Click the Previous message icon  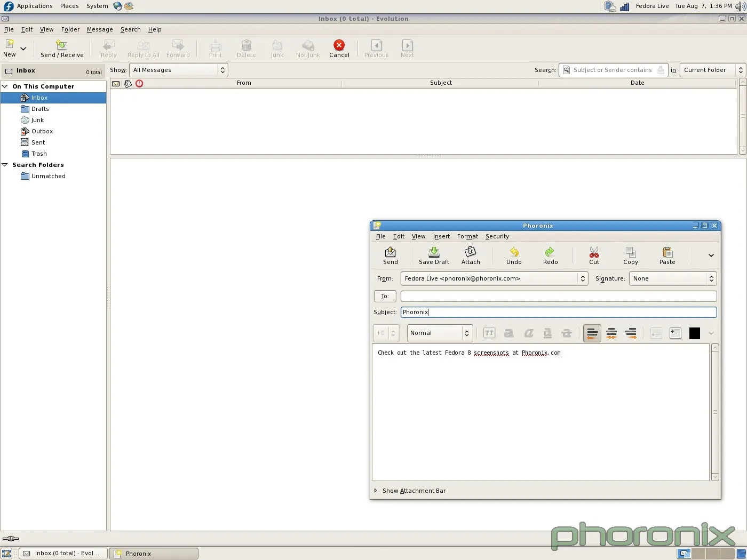pos(377,45)
